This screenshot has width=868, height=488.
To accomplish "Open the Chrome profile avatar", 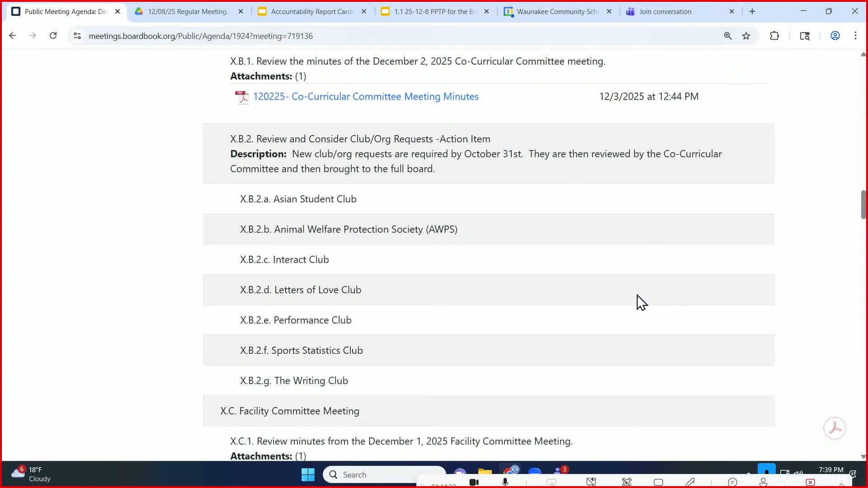I will click(x=835, y=36).
